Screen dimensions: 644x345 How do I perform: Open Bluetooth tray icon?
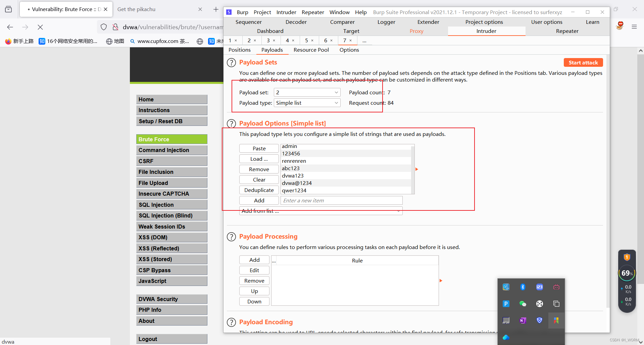pyautogui.click(x=523, y=287)
